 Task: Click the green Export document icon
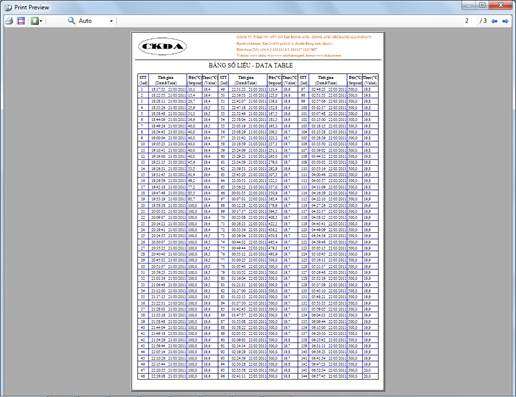34,21
